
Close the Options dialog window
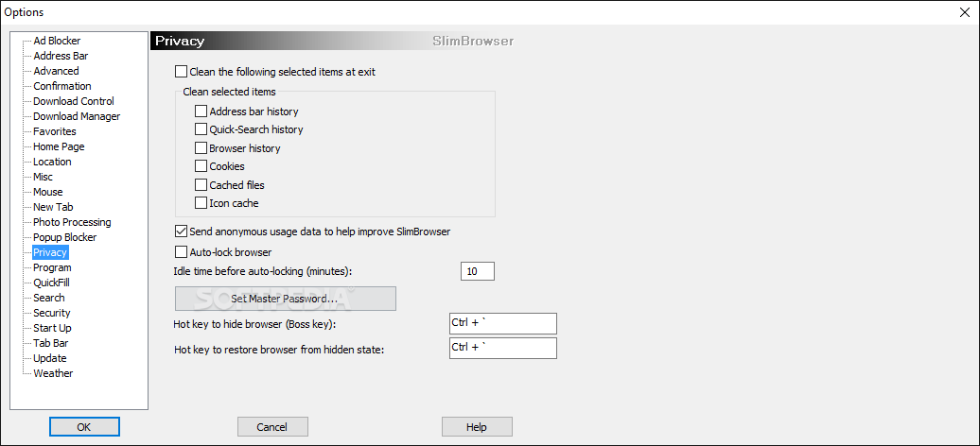tap(964, 12)
